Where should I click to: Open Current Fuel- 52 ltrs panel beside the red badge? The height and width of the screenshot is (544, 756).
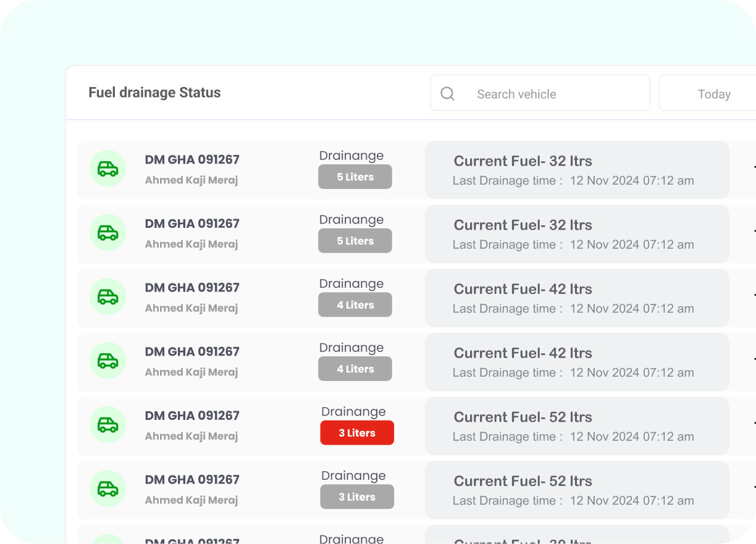pyautogui.click(x=577, y=426)
